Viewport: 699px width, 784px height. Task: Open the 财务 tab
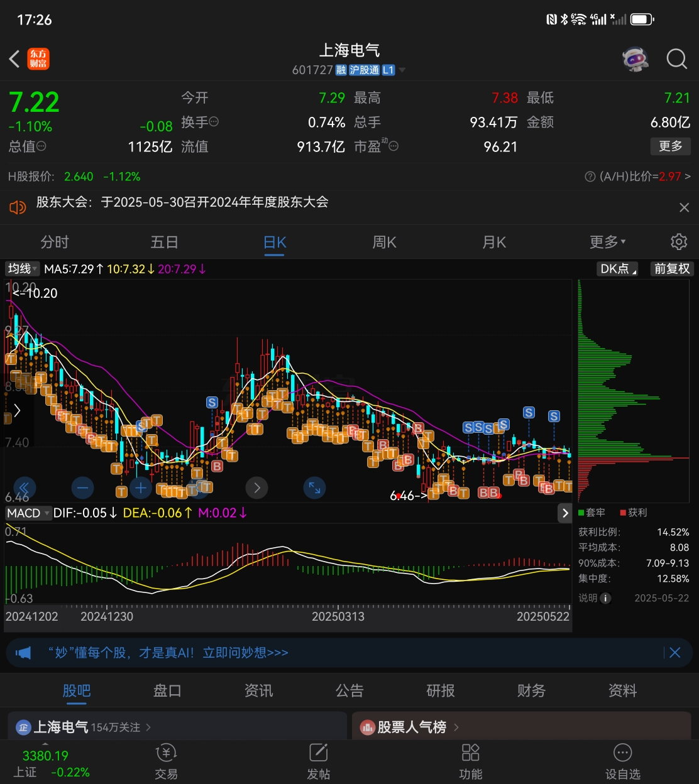(531, 691)
